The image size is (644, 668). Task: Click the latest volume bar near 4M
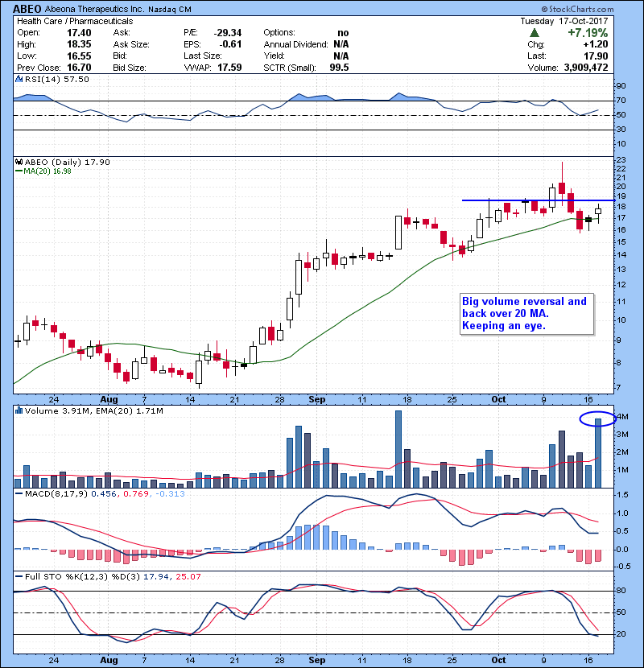click(598, 453)
